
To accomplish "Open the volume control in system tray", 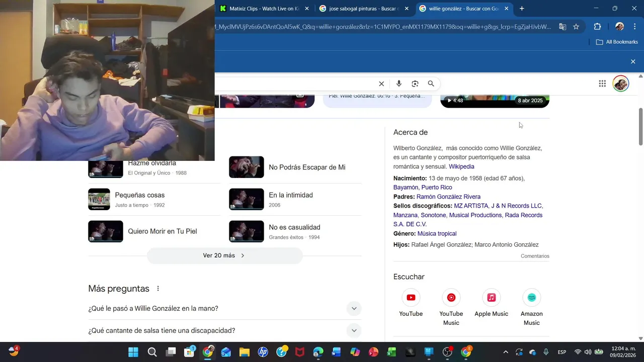I will click(x=588, y=352).
